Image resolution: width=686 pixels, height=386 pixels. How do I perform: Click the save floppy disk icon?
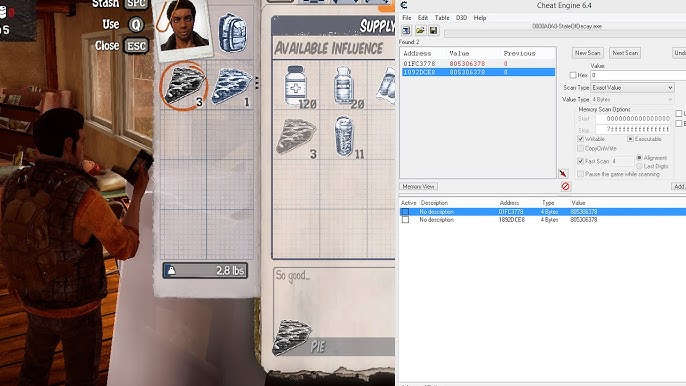click(433, 30)
